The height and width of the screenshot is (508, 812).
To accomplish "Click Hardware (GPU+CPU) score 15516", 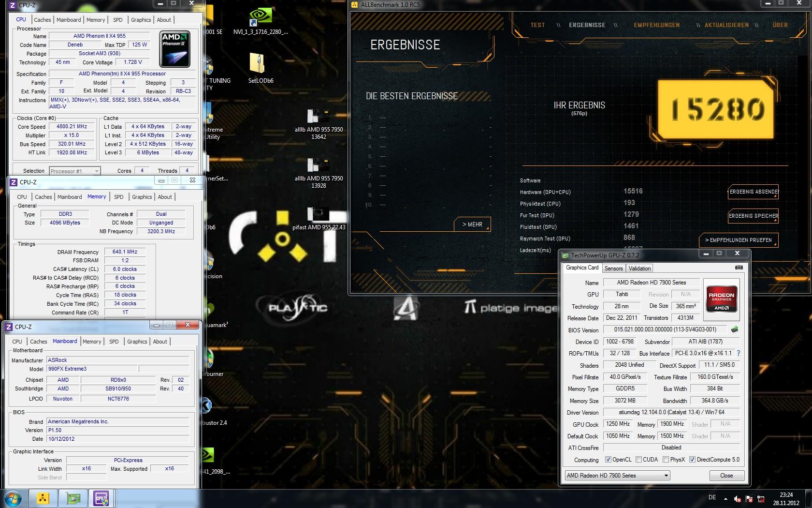I will pos(633,192).
